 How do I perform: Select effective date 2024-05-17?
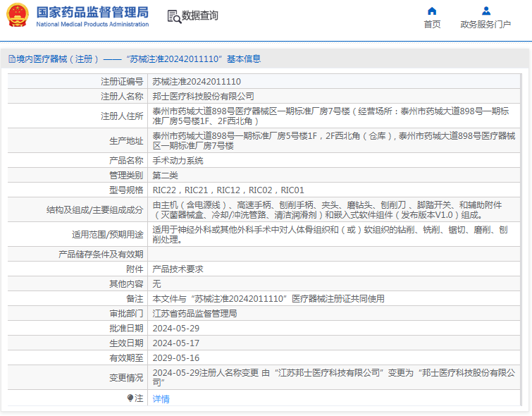click(175, 343)
